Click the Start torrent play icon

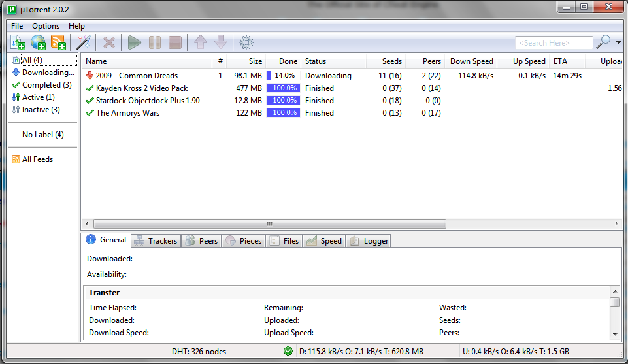pos(134,42)
